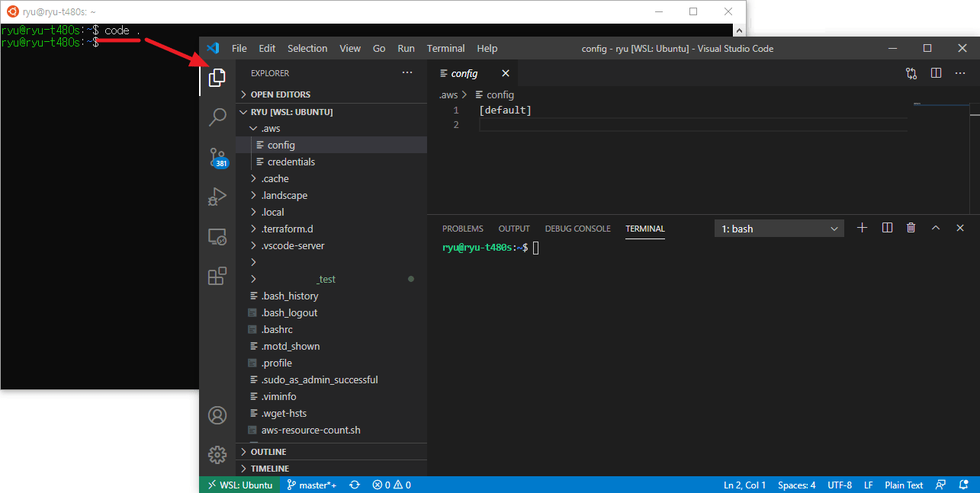Expand the folder ending in _test
Screen dimensions: 980x493
click(x=332, y=280)
